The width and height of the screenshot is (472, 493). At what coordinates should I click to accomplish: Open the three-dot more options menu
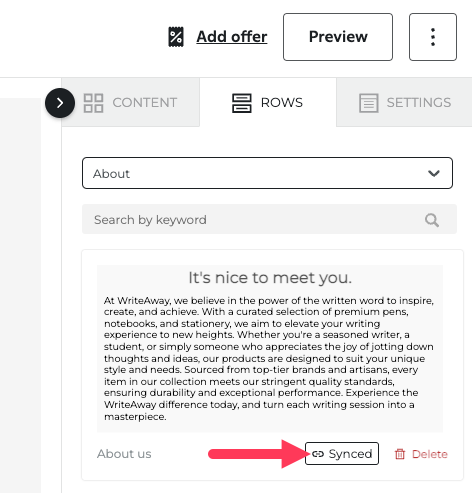coord(433,37)
